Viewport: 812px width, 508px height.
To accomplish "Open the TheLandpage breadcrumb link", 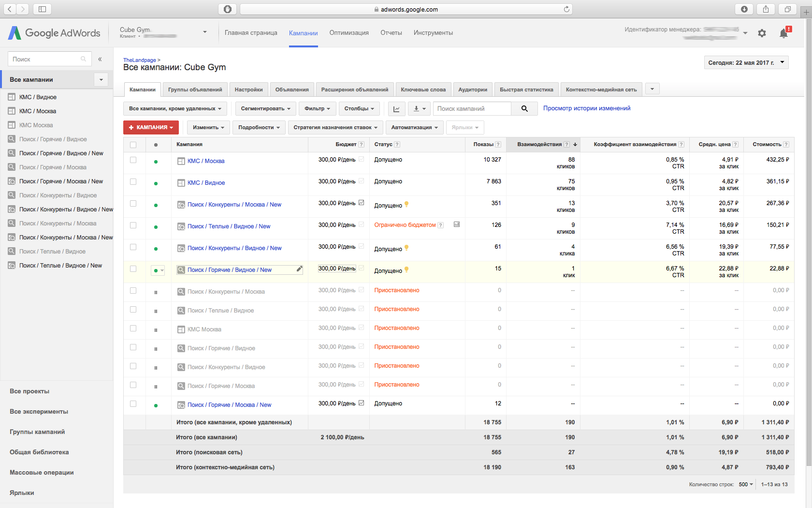I will click(140, 60).
